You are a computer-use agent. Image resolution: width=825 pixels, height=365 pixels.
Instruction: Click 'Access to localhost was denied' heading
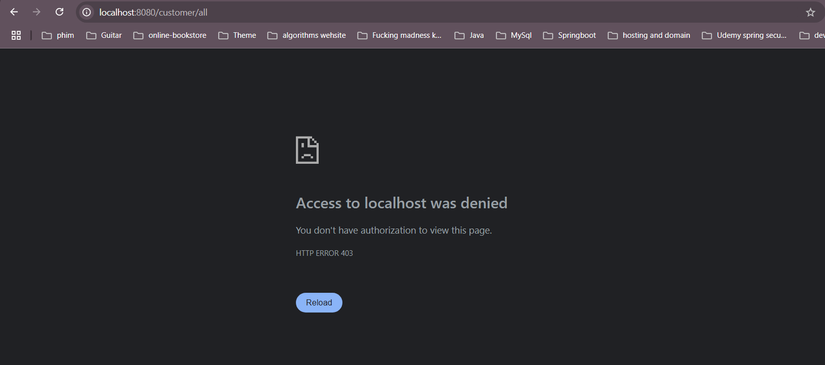click(401, 203)
